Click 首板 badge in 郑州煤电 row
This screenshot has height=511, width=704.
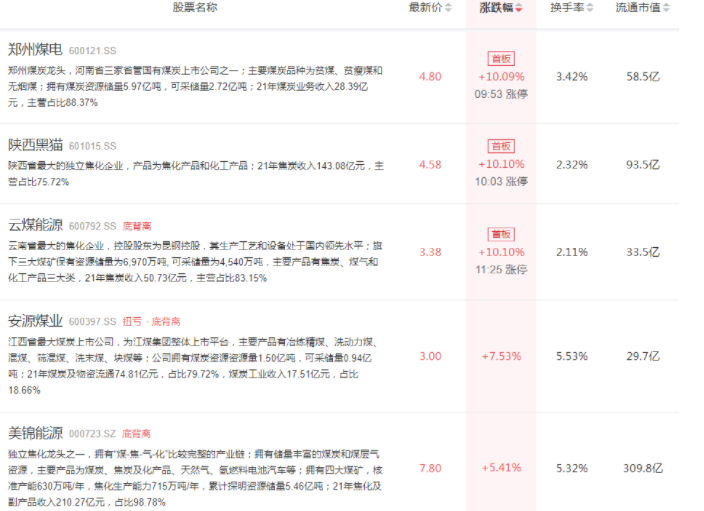pyautogui.click(x=501, y=59)
